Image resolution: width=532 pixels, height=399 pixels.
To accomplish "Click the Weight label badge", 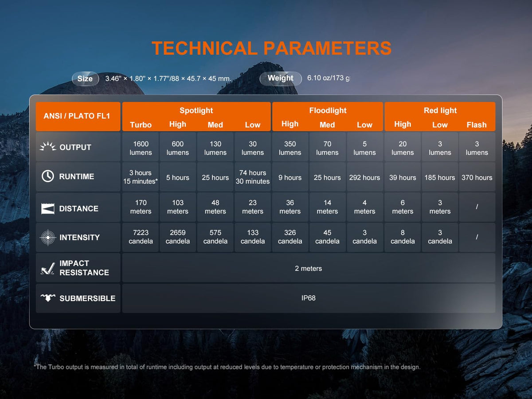I will (x=280, y=78).
